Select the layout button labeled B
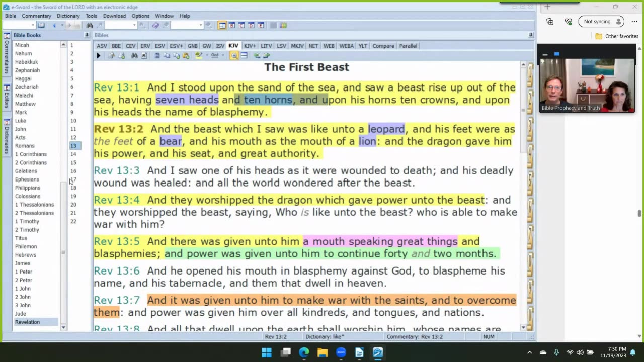Image resolution: width=644 pixels, height=362 pixels. [232, 25]
